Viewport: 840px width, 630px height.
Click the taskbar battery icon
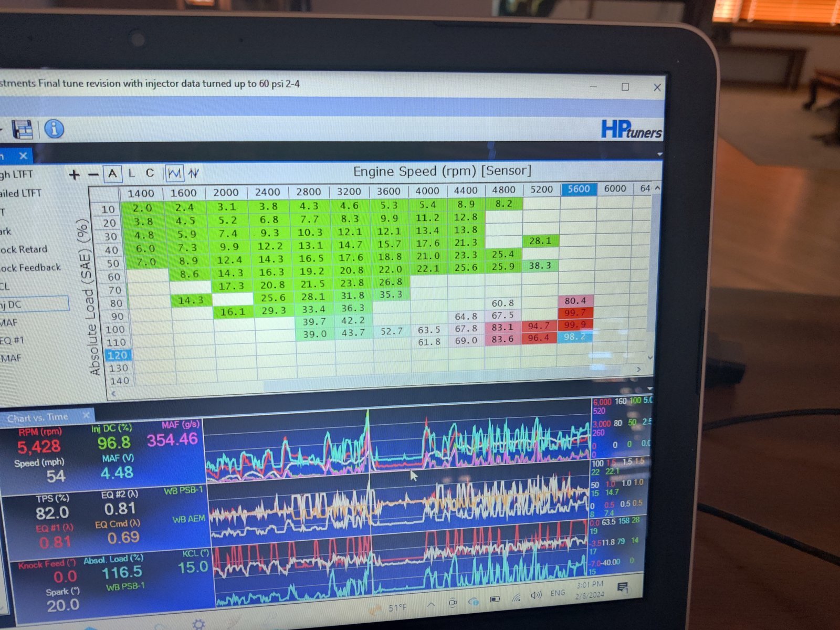pyautogui.click(x=495, y=600)
